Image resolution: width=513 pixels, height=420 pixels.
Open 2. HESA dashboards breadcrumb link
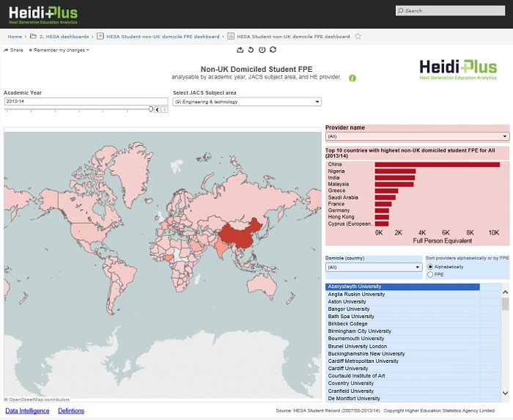(x=64, y=37)
